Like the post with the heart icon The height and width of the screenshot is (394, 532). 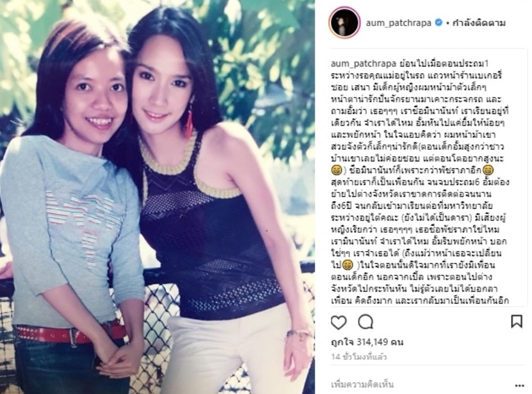(338, 322)
